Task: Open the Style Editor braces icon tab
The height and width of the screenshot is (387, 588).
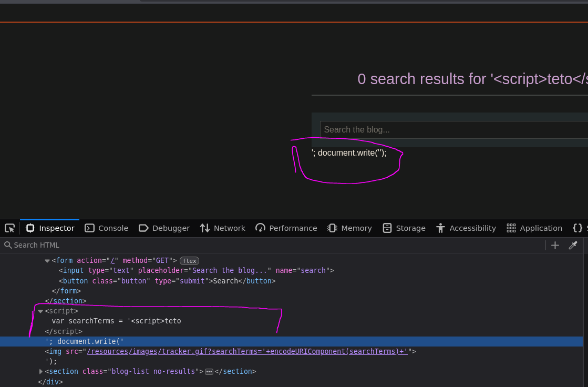Action: click(x=578, y=228)
